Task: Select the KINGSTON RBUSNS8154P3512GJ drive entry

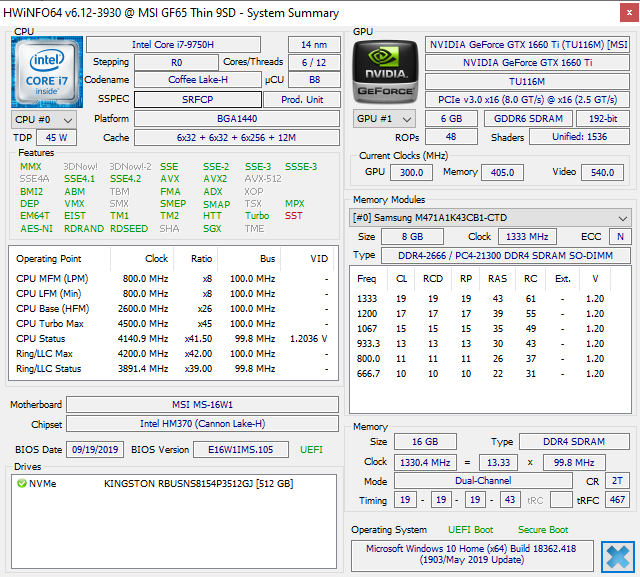Action: [198, 484]
